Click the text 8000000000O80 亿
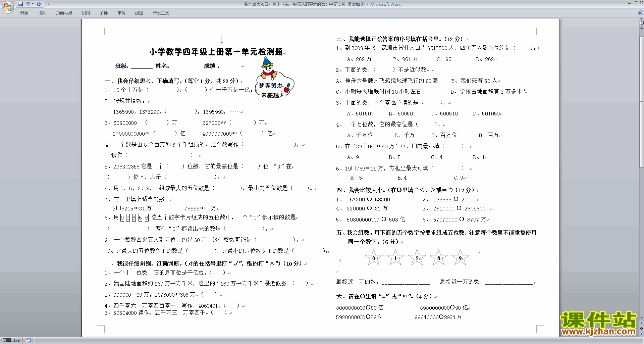The width and height of the screenshot is (644, 344). pyautogui.click(x=360, y=308)
